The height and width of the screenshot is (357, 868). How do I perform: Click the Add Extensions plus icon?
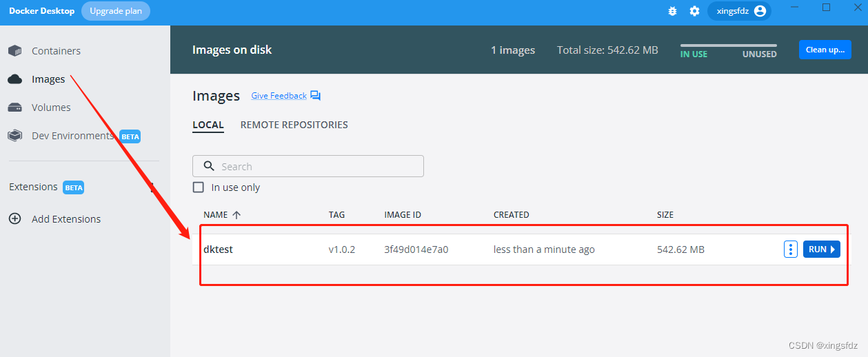pos(14,218)
